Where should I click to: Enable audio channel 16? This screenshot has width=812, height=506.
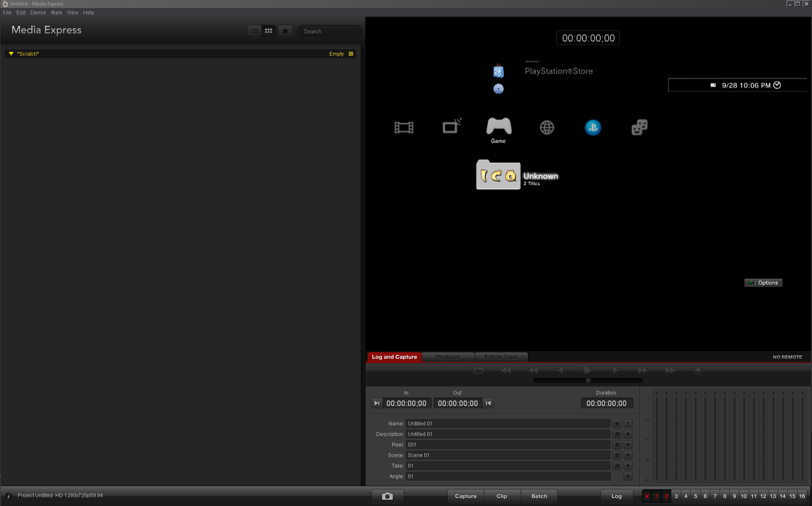point(802,496)
